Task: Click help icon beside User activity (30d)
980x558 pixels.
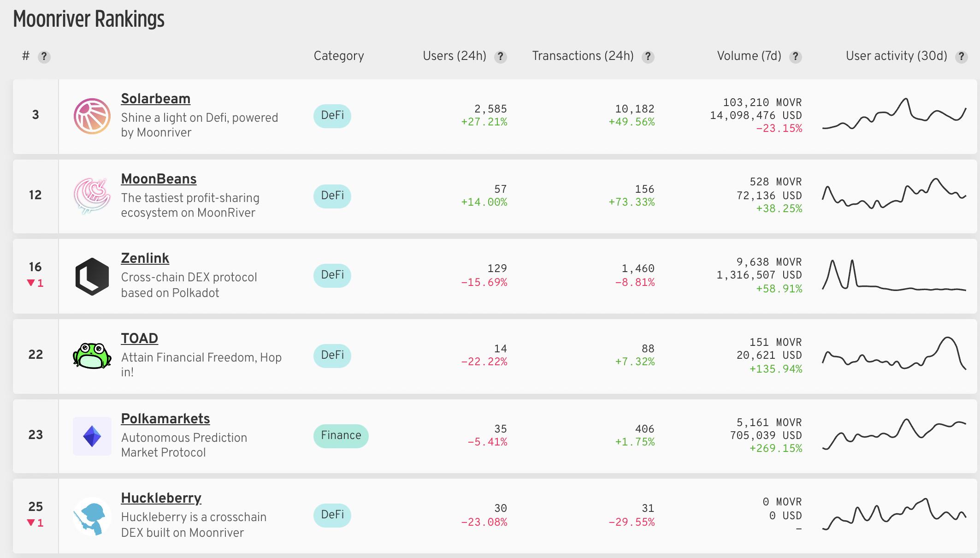Action: pyautogui.click(x=961, y=57)
